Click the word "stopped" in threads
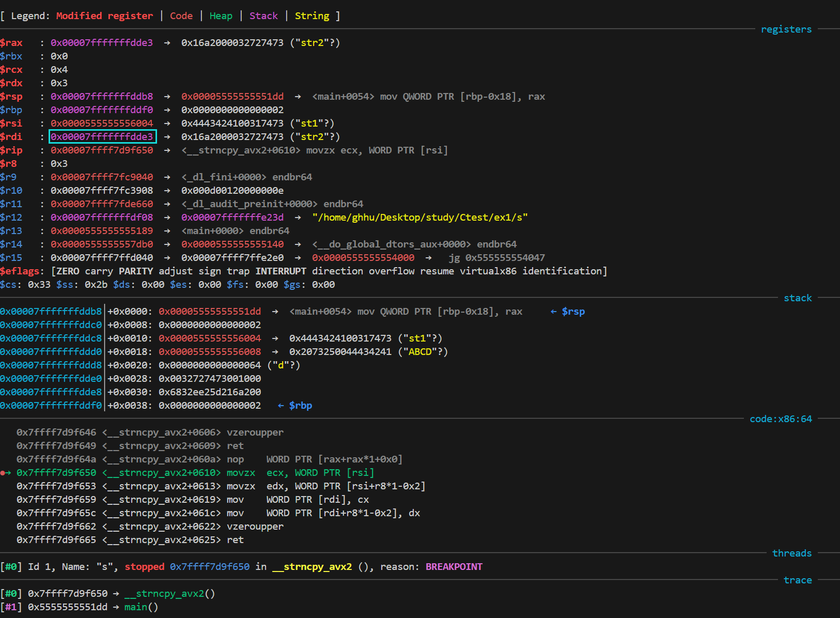 pyautogui.click(x=145, y=567)
